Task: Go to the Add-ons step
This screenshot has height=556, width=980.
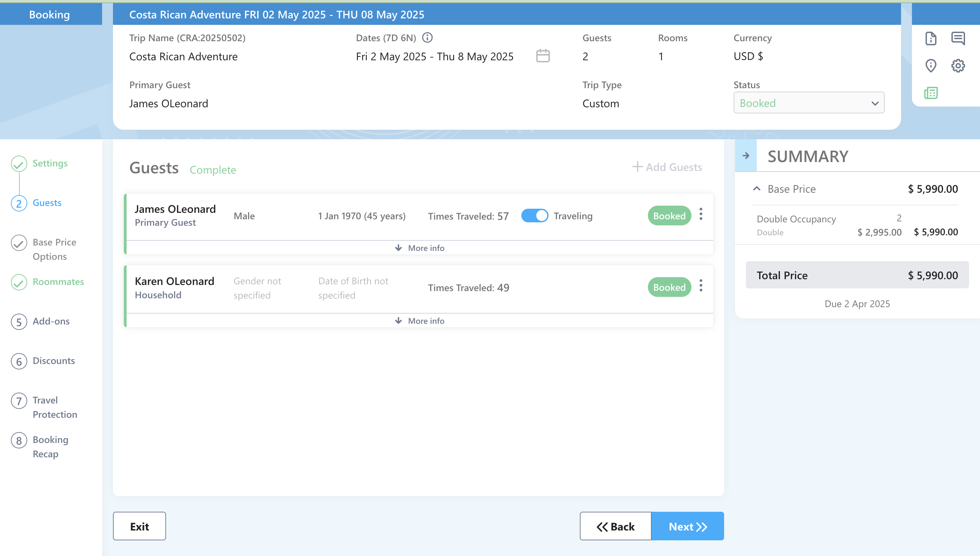Action: tap(51, 321)
